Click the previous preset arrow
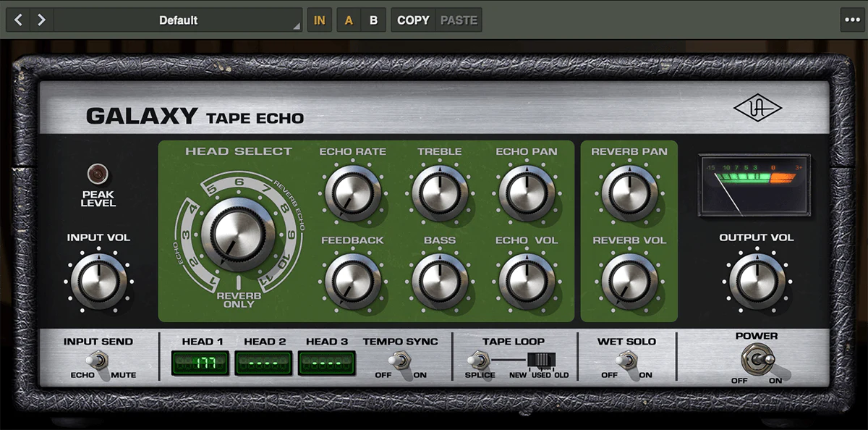Image resolution: width=868 pixels, height=430 pixels. tap(17, 20)
